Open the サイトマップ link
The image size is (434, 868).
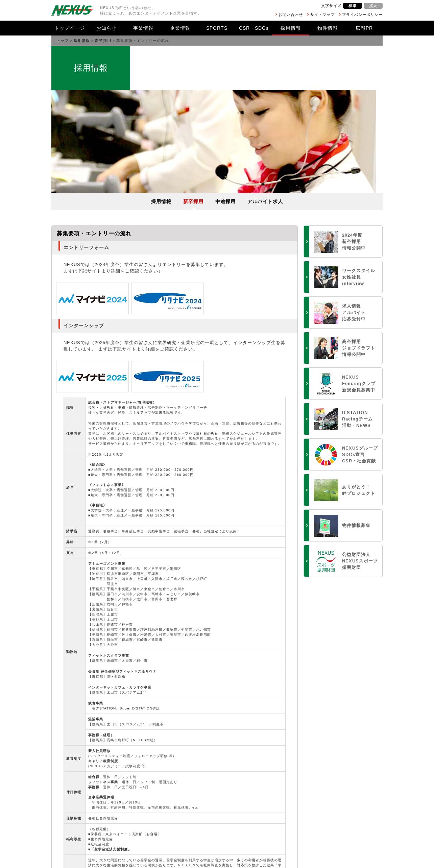[x=322, y=15]
